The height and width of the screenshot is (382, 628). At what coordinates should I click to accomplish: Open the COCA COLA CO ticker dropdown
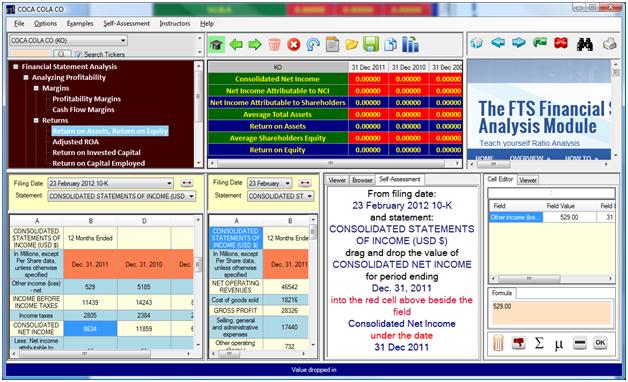tap(123, 40)
